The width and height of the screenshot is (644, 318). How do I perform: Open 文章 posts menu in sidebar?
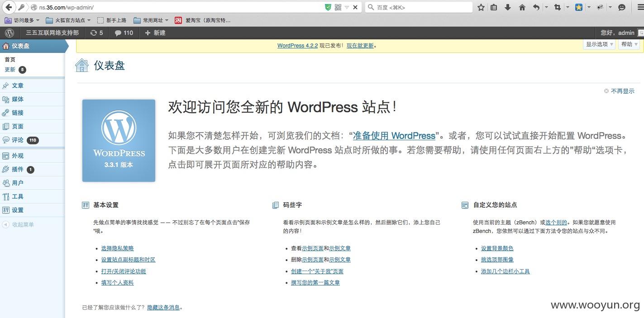click(18, 85)
